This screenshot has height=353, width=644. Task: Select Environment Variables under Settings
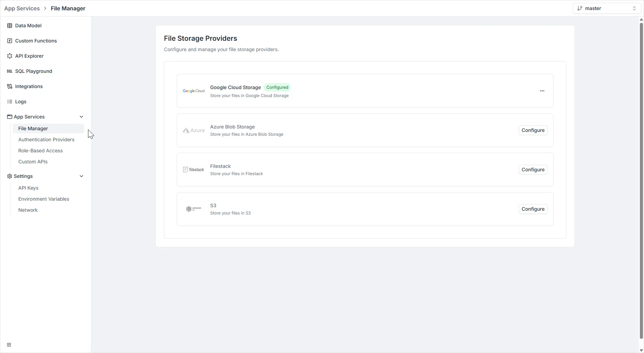tap(43, 199)
